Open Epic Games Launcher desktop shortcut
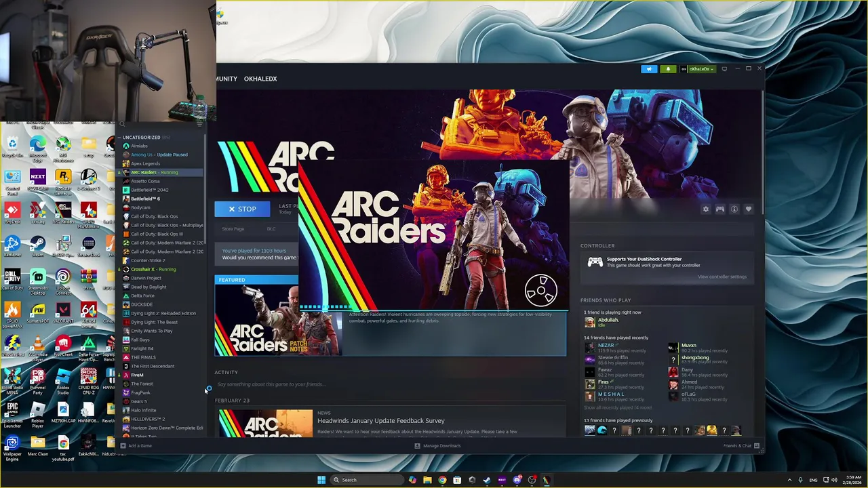This screenshot has height=488, width=868. click(12, 415)
